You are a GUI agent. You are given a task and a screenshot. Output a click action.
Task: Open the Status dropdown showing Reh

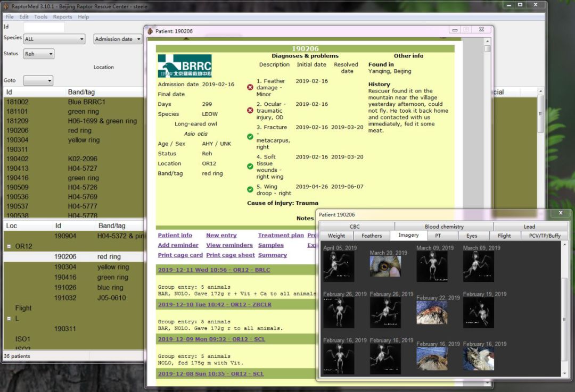[38, 54]
